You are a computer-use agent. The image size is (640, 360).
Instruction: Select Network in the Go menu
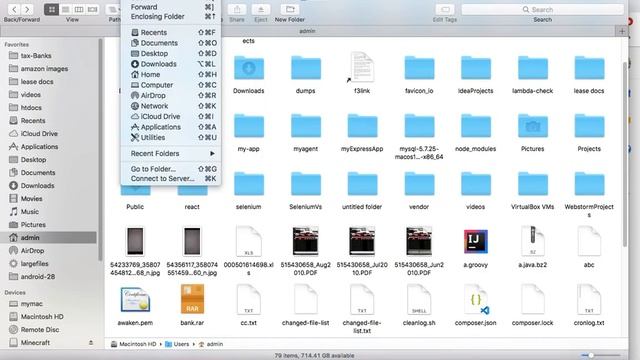(171, 106)
